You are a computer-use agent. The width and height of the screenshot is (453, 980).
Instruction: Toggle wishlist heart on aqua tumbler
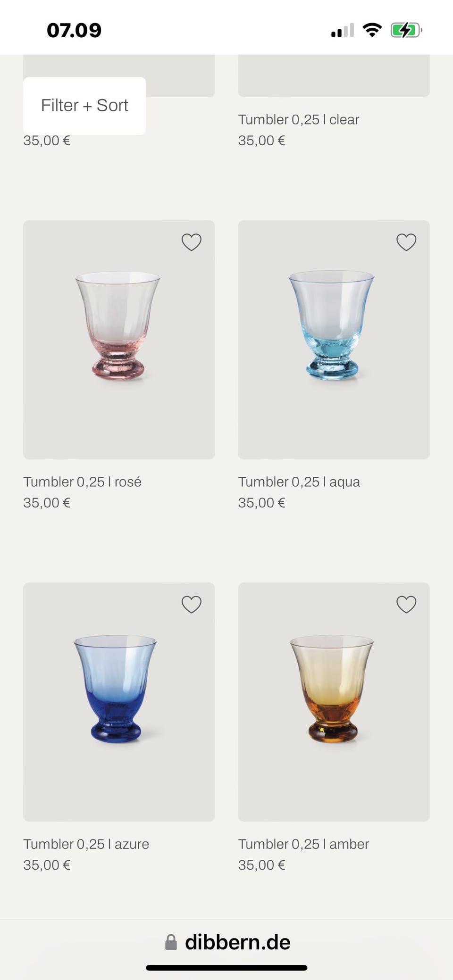pyautogui.click(x=406, y=242)
